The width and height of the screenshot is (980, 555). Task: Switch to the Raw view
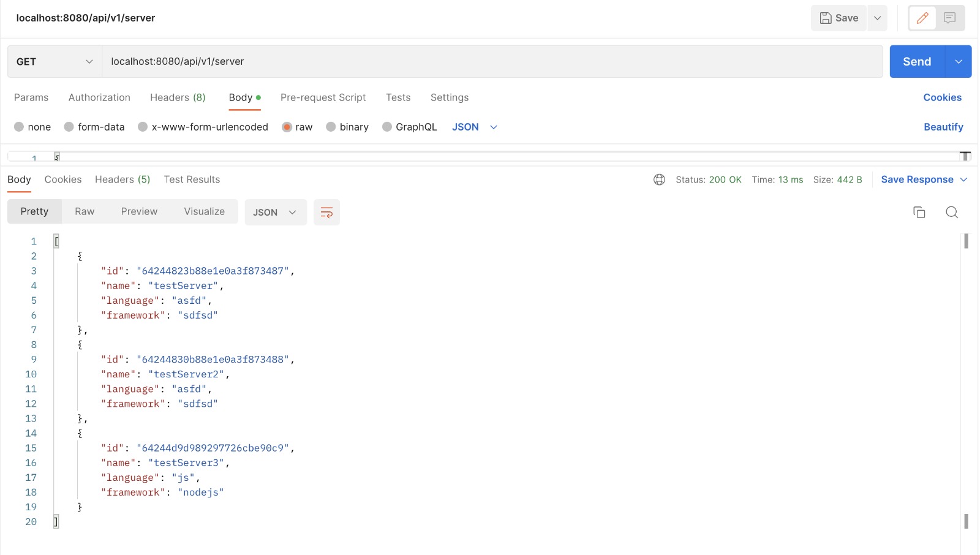pyautogui.click(x=85, y=211)
